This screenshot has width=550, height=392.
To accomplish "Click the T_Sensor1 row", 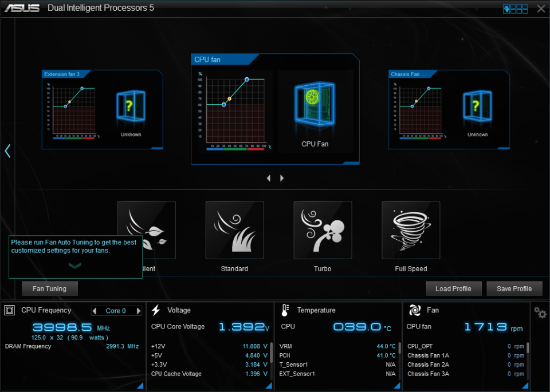I will (337, 365).
